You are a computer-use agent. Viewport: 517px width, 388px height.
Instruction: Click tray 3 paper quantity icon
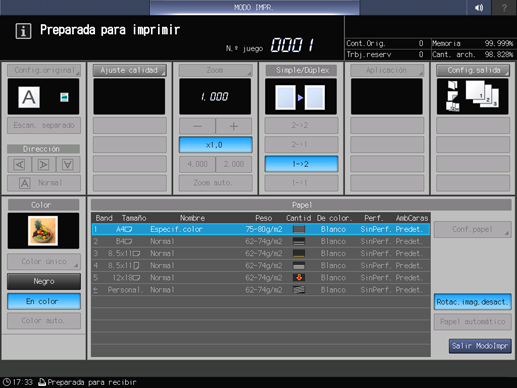coord(299,253)
